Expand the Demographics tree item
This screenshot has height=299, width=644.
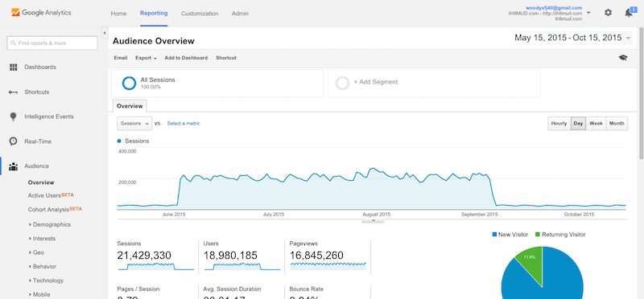coord(52,224)
